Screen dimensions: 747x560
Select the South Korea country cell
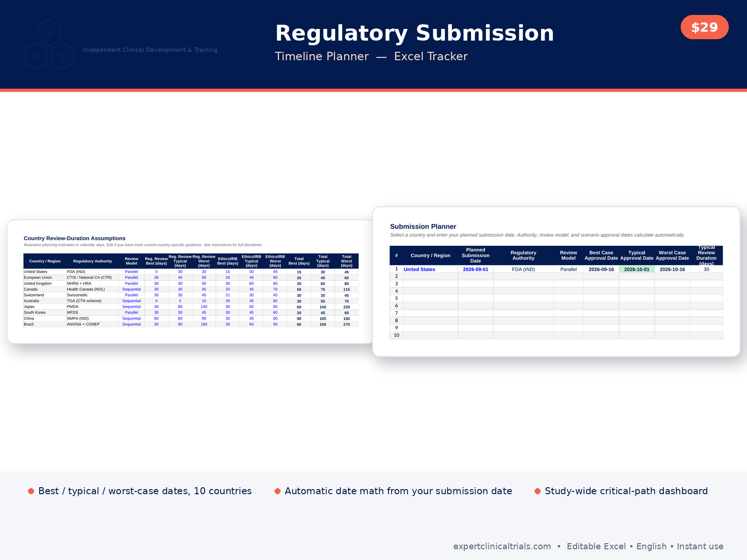point(45,313)
